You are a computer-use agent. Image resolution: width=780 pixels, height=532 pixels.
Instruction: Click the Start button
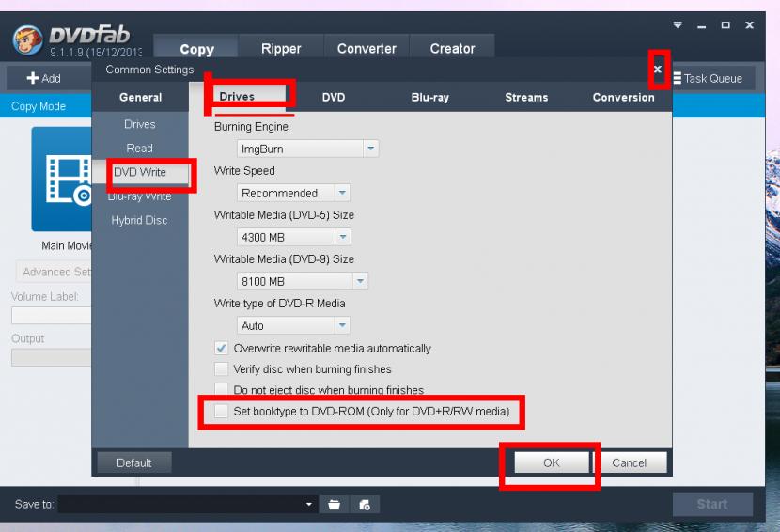pos(712,504)
